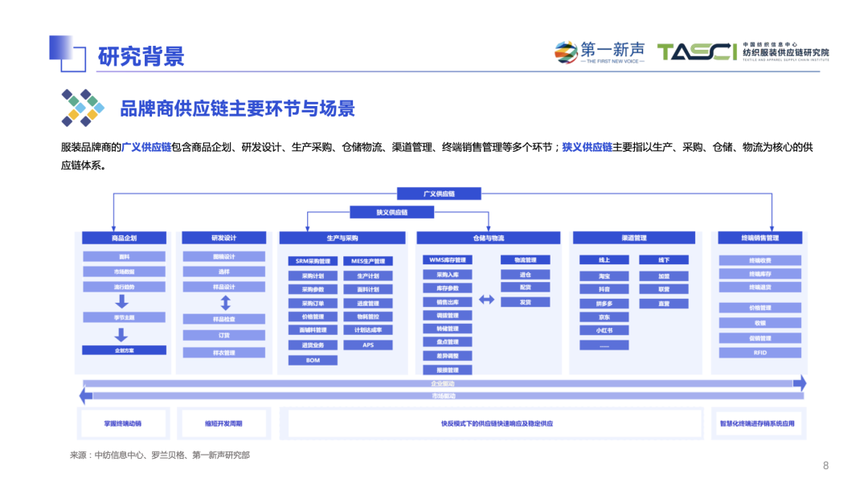Click the 计划达成率 box
Viewport: 868px width, 486px height.
(368, 330)
